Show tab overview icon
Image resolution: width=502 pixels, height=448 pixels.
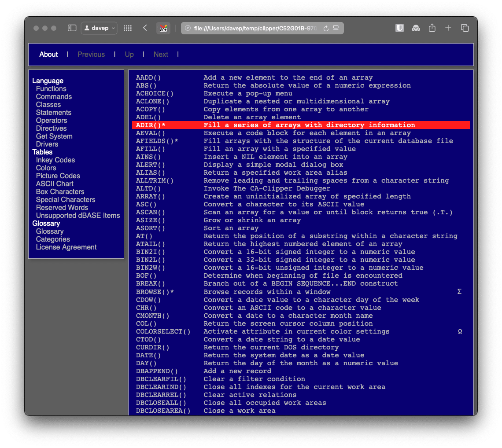pyautogui.click(x=465, y=28)
